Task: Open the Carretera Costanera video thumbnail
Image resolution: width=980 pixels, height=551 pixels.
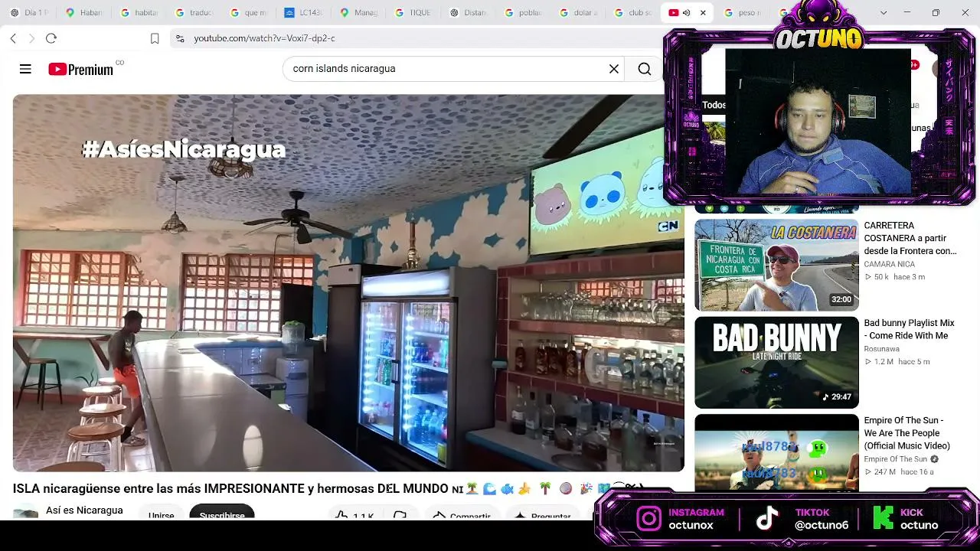Action: [x=776, y=265]
